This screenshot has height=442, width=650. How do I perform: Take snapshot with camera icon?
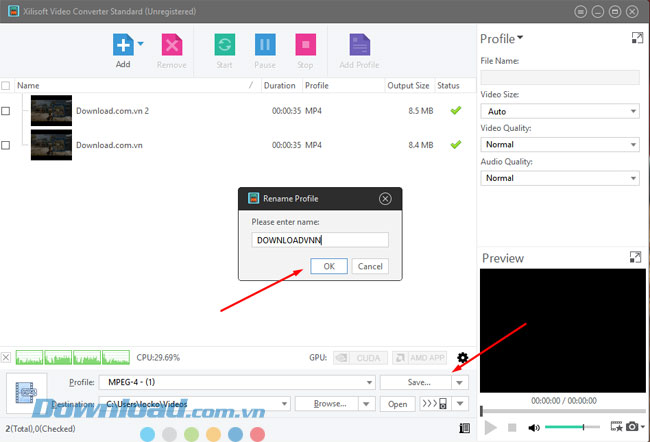[632, 427]
